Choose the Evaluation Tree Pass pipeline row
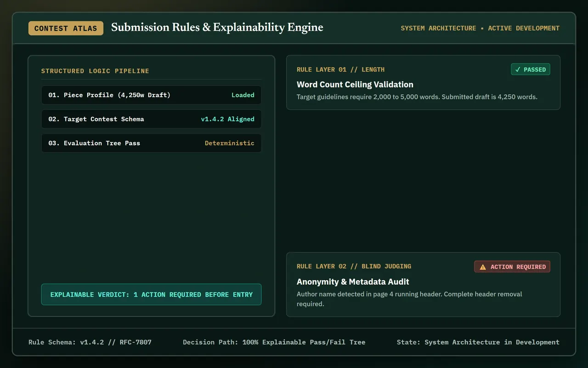The width and height of the screenshot is (588, 368). [x=151, y=143]
